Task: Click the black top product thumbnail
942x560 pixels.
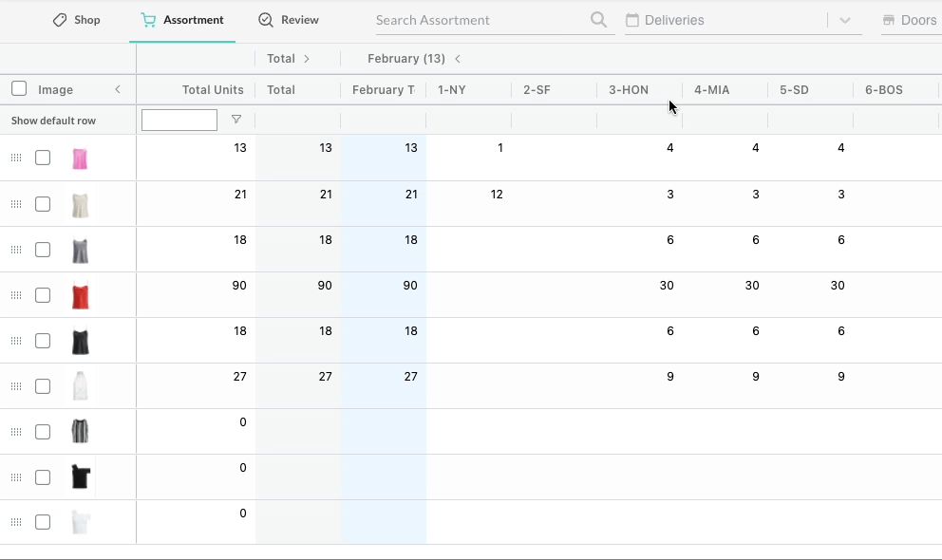Action: [x=81, y=342]
